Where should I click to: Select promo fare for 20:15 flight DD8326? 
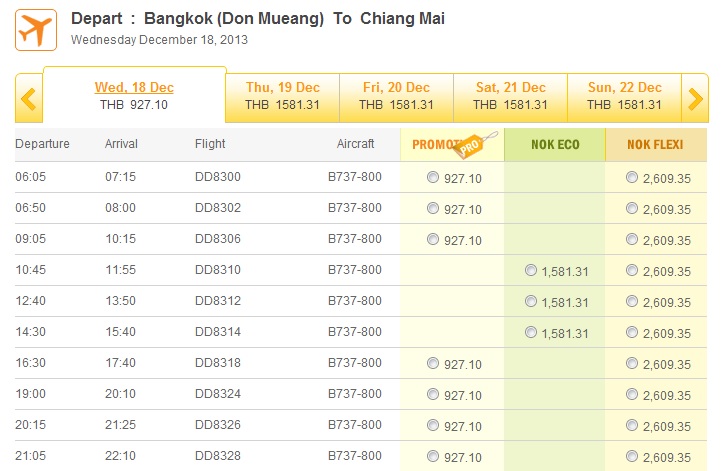coord(433,425)
